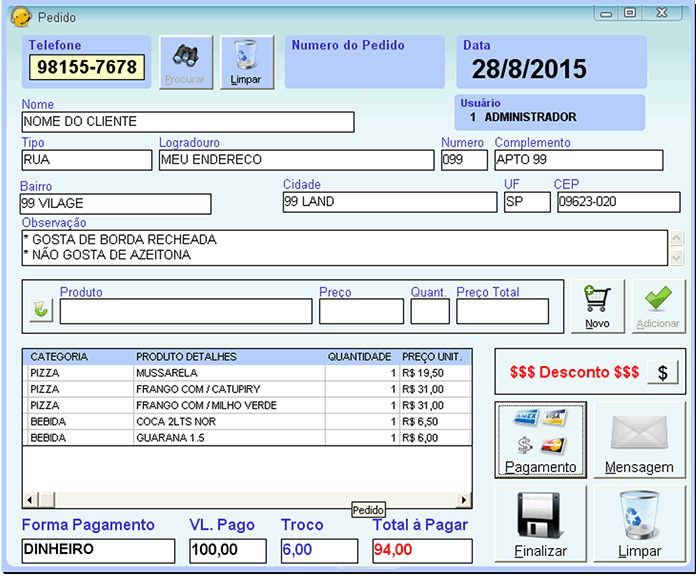Screen dimensions: 700x578
Task: Click the CEP field 09623-020
Action: [x=619, y=202]
